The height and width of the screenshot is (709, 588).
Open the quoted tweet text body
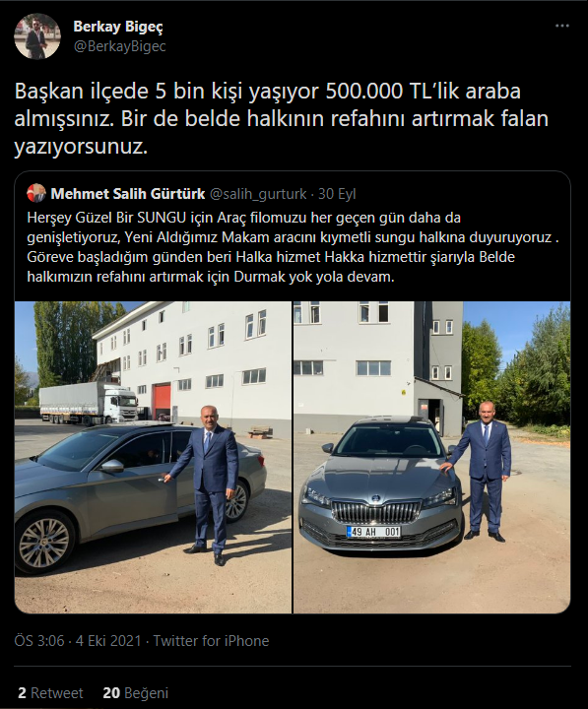pyautogui.click(x=294, y=247)
